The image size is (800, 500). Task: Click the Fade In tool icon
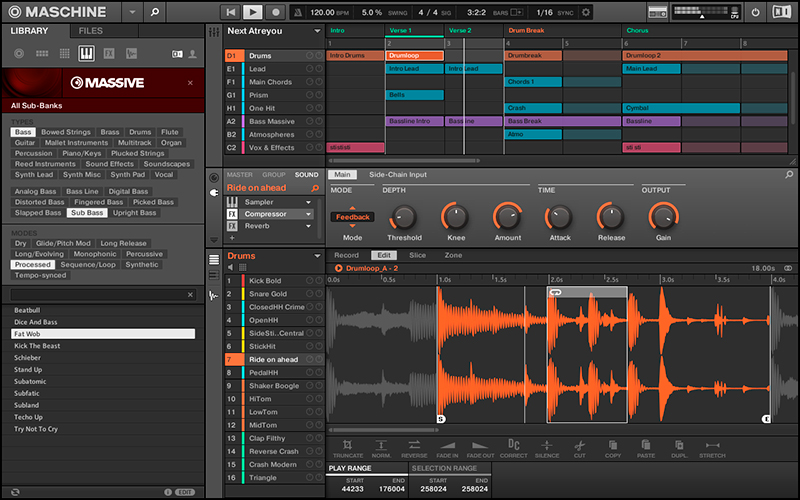(x=447, y=445)
